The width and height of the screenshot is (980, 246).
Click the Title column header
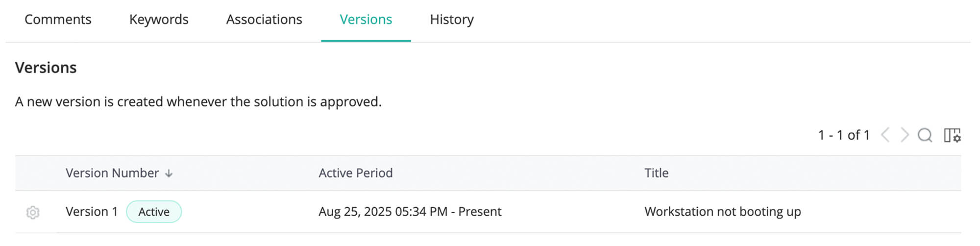(656, 173)
